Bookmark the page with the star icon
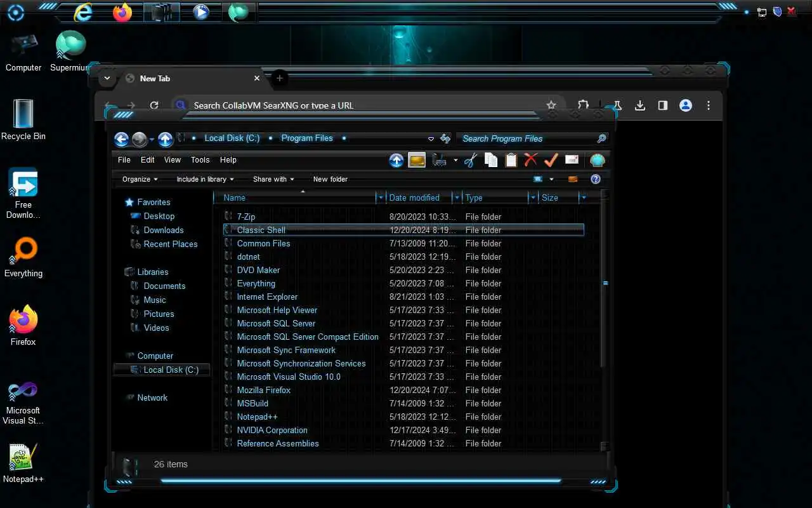Viewport: 812px width, 508px height. 551,105
